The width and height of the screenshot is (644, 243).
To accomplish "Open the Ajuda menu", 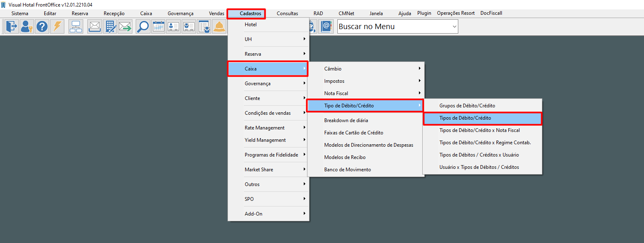I will 405,14.
